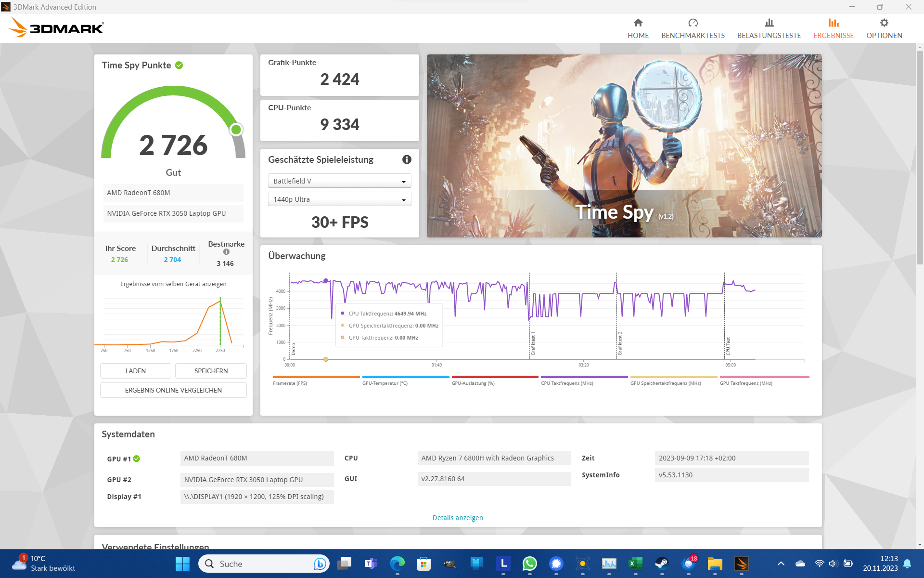Click ERGEBNIS ONLINE VERGLEICHEN
The width and height of the screenshot is (924, 578).
coord(173,390)
